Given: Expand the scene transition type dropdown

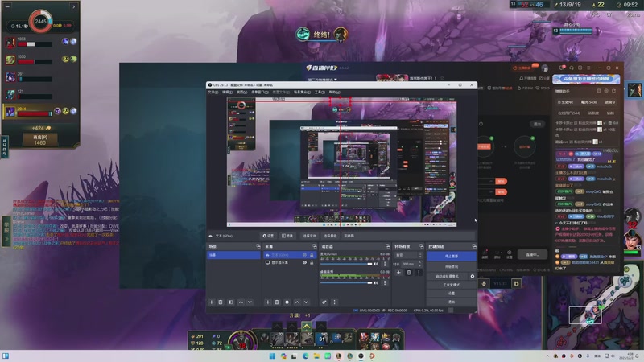Looking at the screenshot, I should (x=409, y=255).
